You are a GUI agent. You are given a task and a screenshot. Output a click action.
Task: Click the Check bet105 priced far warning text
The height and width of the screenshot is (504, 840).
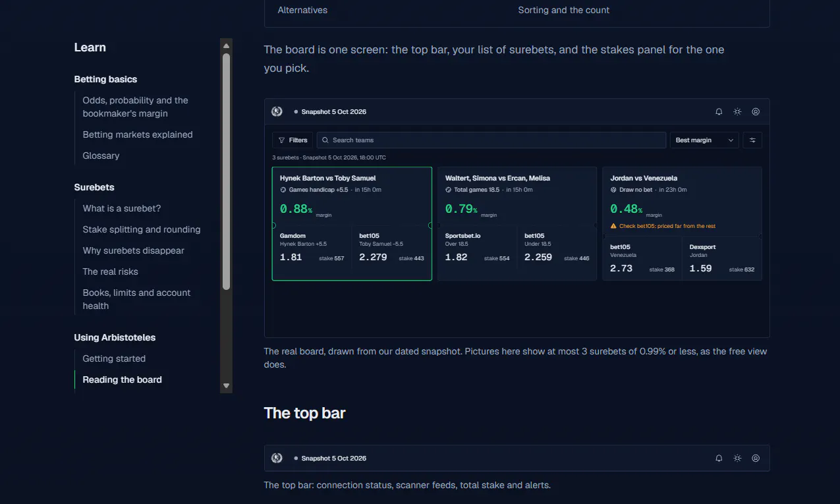[667, 226]
